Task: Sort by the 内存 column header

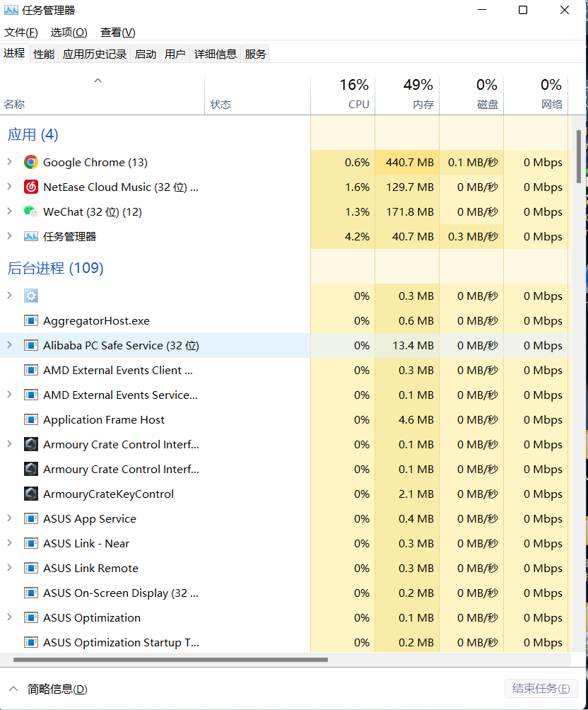Action: [x=407, y=95]
